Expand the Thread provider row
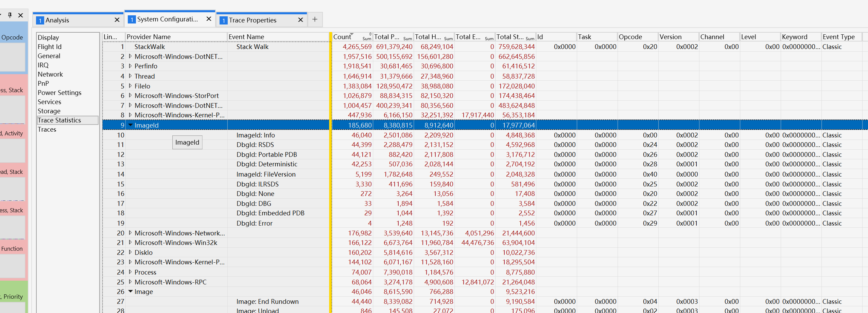Viewport: 868px width, 313px height. click(130, 76)
